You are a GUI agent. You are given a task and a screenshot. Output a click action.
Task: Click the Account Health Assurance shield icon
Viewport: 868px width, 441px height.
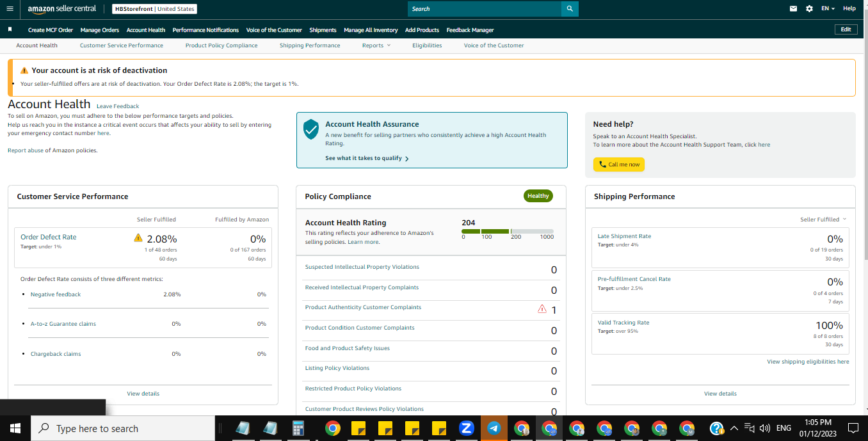point(311,130)
